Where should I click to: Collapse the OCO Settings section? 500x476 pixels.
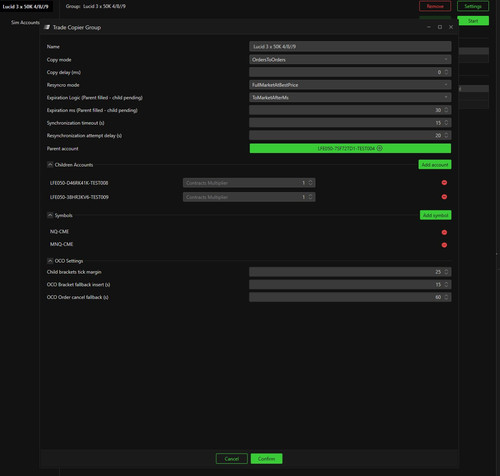(x=50, y=261)
